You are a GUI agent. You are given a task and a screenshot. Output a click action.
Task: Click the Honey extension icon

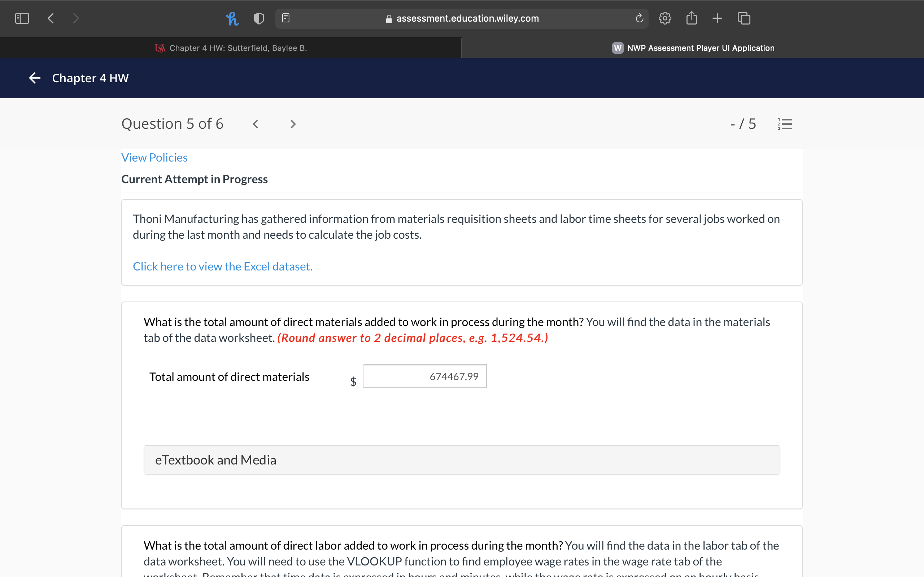pyautogui.click(x=232, y=18)
